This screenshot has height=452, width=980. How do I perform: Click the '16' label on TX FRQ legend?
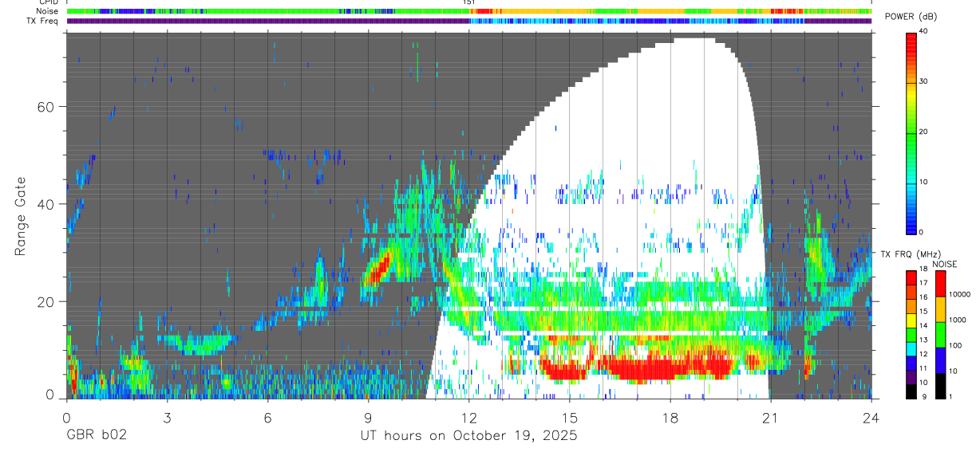pyautogui.click(x=923, y=298)
